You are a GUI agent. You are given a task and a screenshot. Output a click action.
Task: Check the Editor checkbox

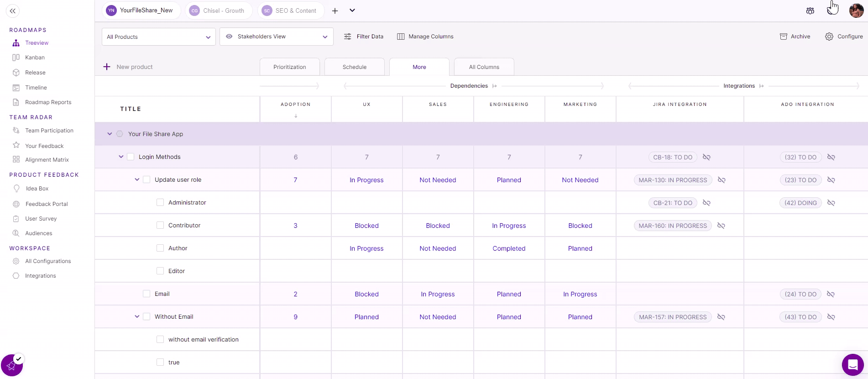point(160,271)
